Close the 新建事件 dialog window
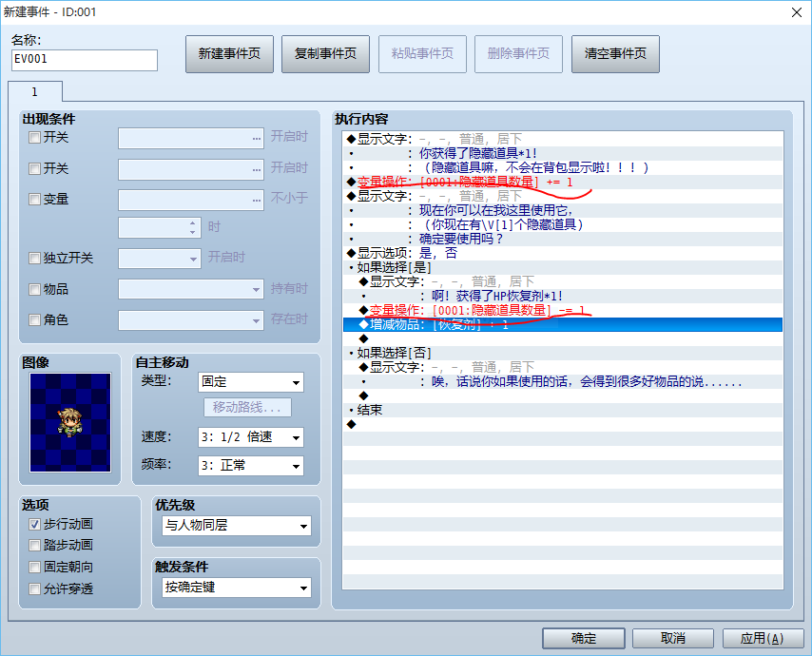 coord(797,12)
